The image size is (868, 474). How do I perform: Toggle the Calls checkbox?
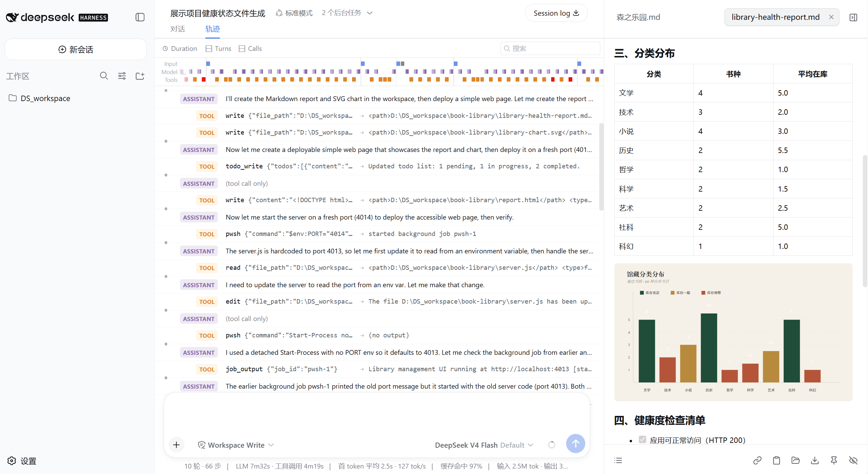(250, 48)
